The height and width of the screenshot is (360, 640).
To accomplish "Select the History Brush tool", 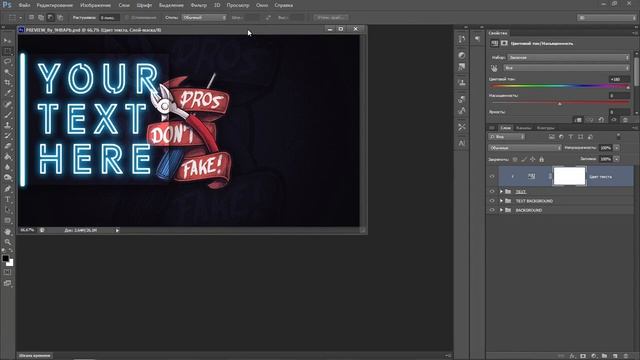I will pos(7,136).
